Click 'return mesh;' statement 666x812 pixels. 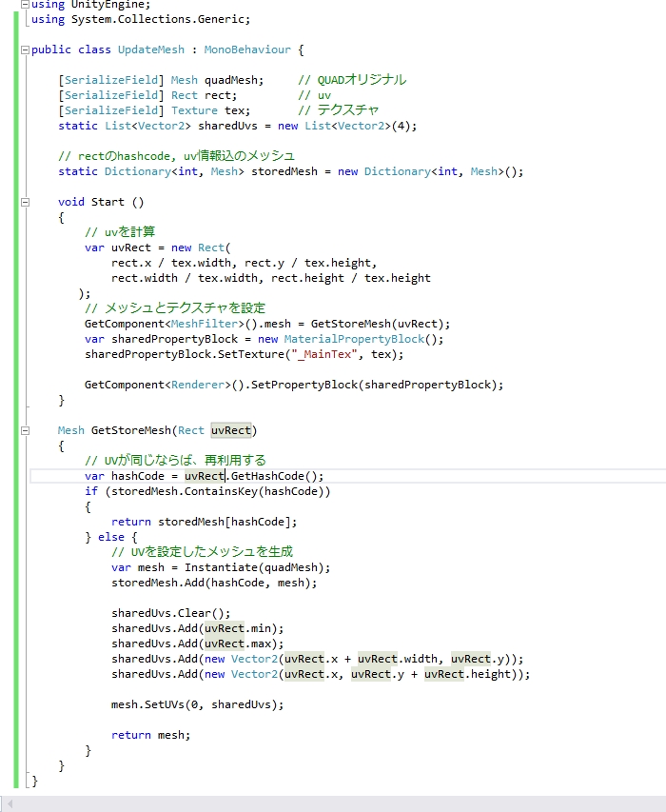click(x=150, y=735)
